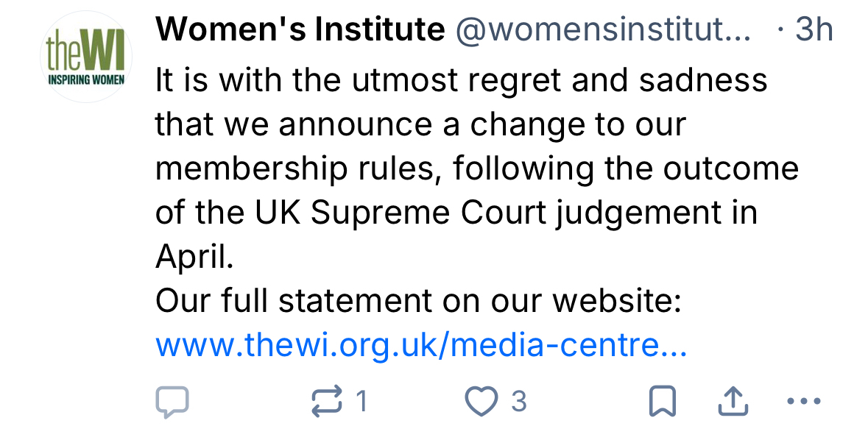This screenshot has width=868, height=440.
Task: Repost the Women's Institute post
Action: [x=327, y=402]
